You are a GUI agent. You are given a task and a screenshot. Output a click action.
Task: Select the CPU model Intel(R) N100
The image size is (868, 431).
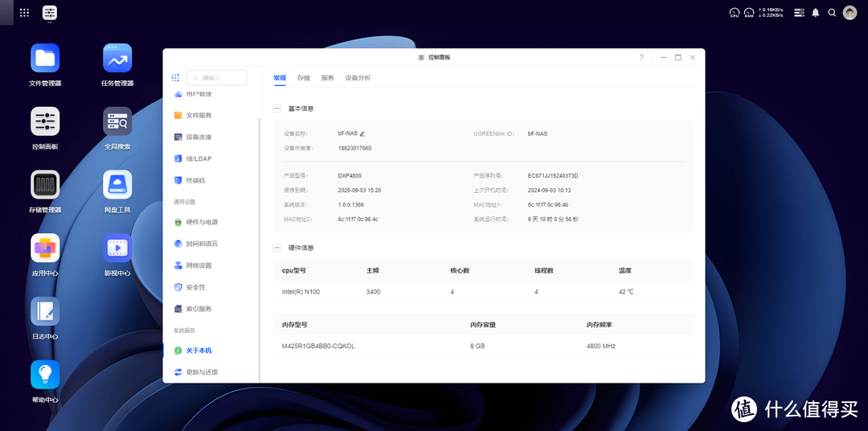point(301,292)
